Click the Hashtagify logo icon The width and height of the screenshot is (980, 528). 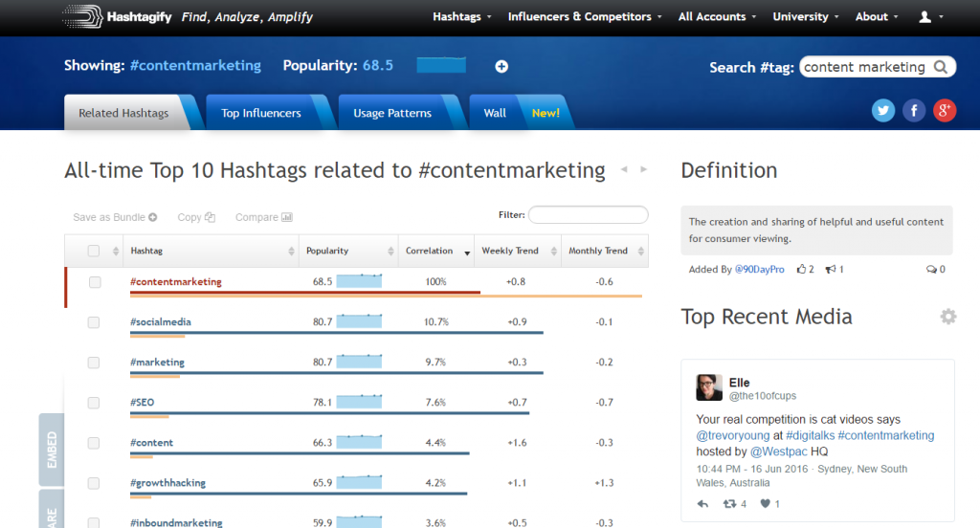(82, 16)
